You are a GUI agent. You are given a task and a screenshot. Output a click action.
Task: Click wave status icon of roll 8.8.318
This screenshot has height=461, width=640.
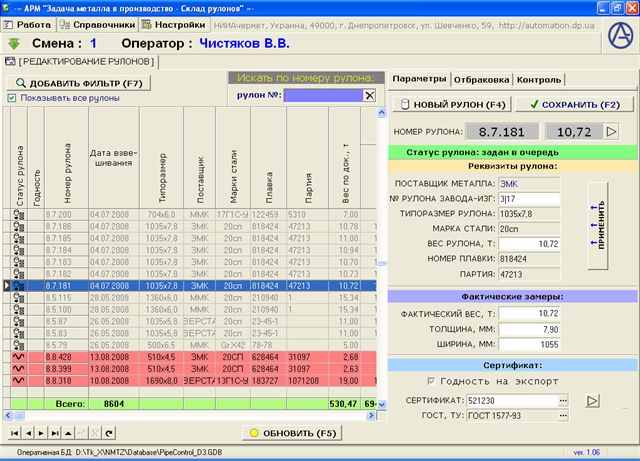(19, 381)
